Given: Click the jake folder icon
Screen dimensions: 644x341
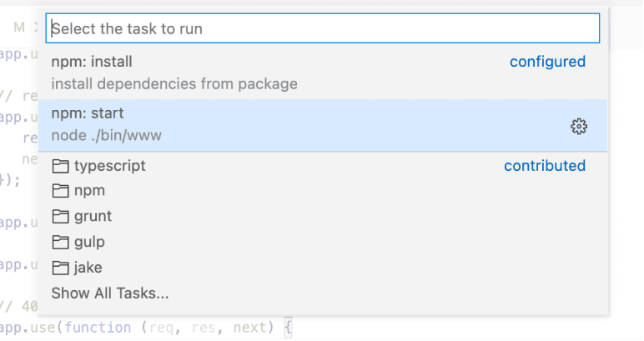Looking at the screenshot, I should click(x=60, y=268).
